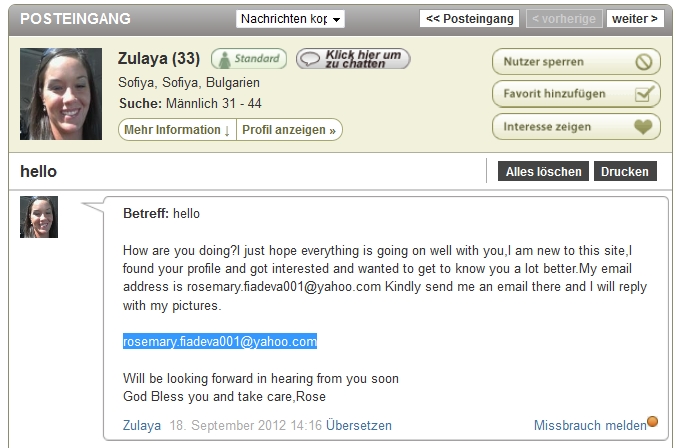The width and height of the screenshot is (679, 448).
Task: Go to next message with weiter
Action: (x=635, y=19)
